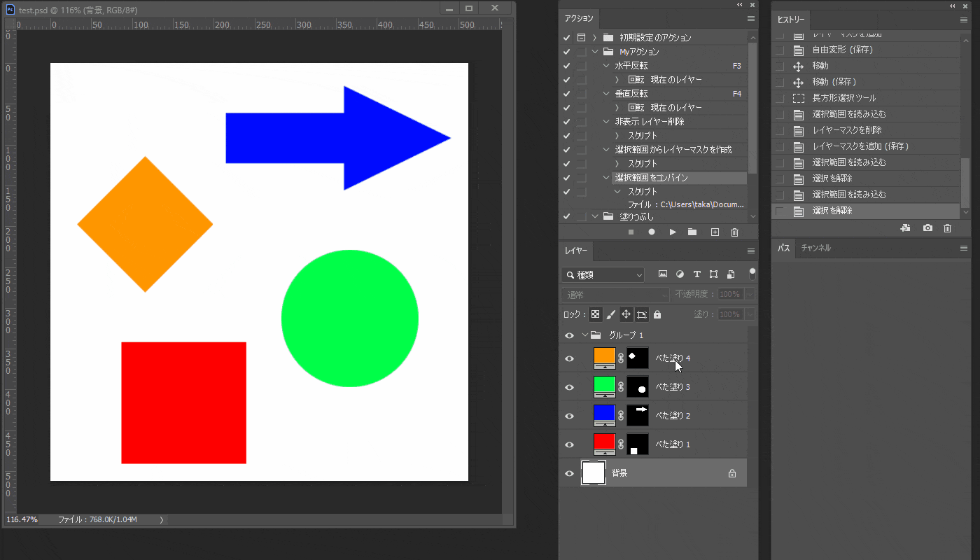Open the Actions panel menu
This screenshot has width=980, height=560.
(x=751, y=19)
